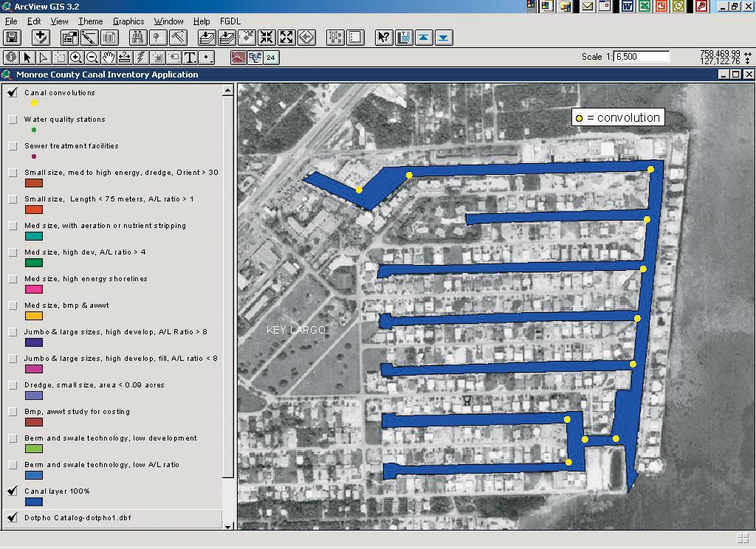Click Zoom to Selected icon
The image size is (756, 549).
(247, 37)
